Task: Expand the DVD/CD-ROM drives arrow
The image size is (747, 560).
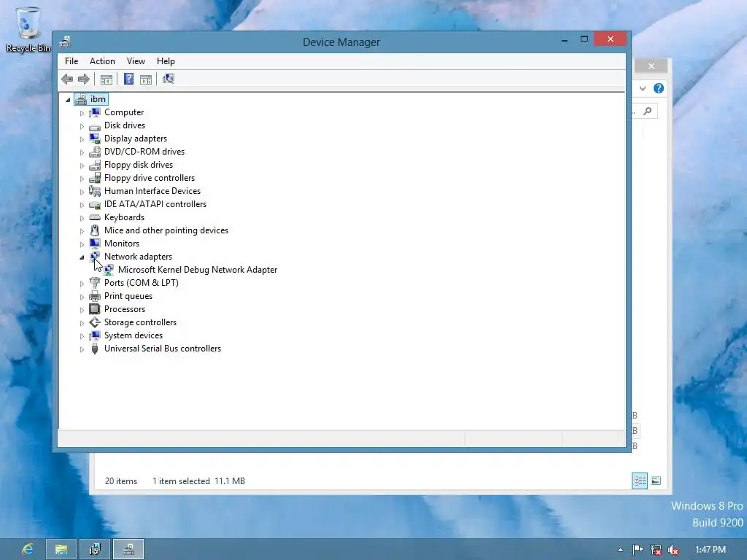Action: (82, 152)
